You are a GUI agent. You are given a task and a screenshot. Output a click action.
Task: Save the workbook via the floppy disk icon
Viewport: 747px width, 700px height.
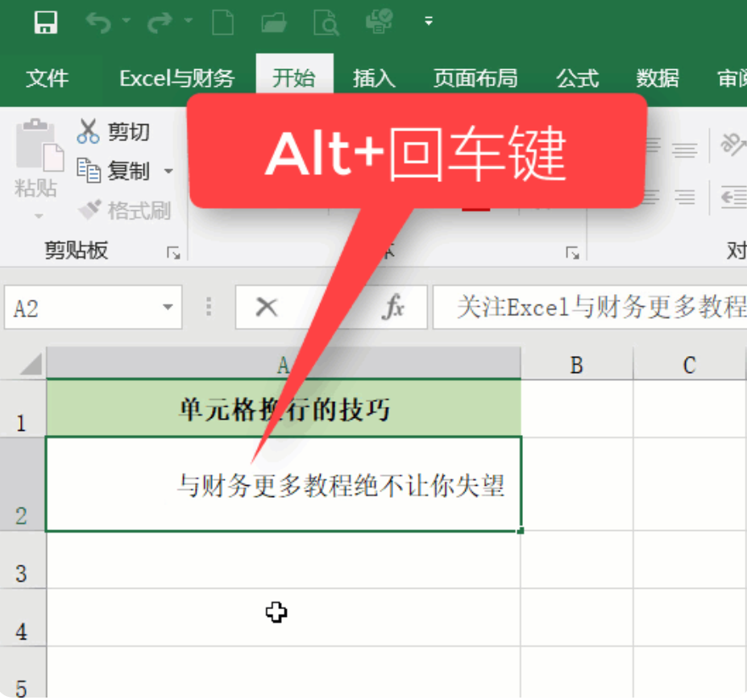[46, 22]
